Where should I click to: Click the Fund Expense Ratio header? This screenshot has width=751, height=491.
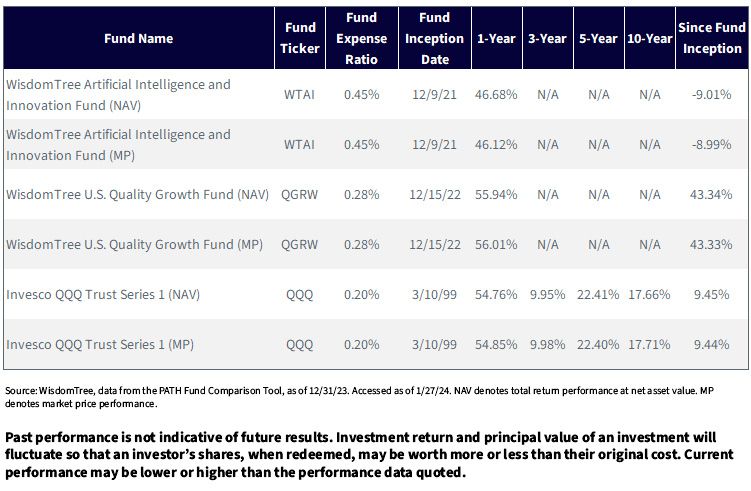[x=362, y=38]
